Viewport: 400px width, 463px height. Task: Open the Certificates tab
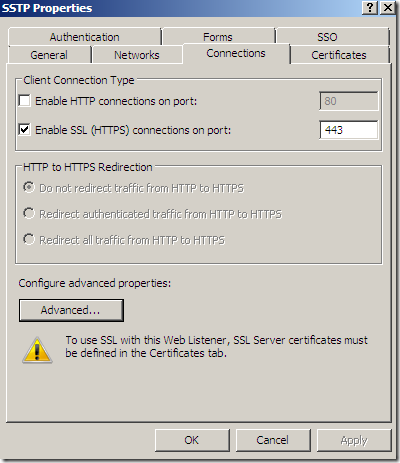pos(339,55)
